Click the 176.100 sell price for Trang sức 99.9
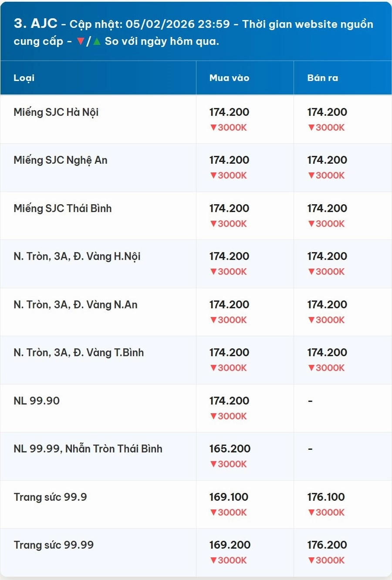The height and width of the screenshot is (580, 392). click(326, 497)
